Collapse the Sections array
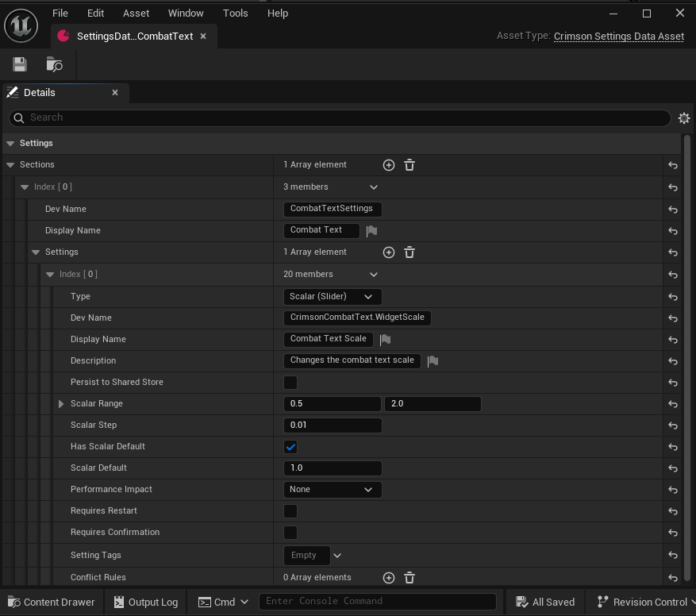The image size is (696, 616). click(10, 165)
